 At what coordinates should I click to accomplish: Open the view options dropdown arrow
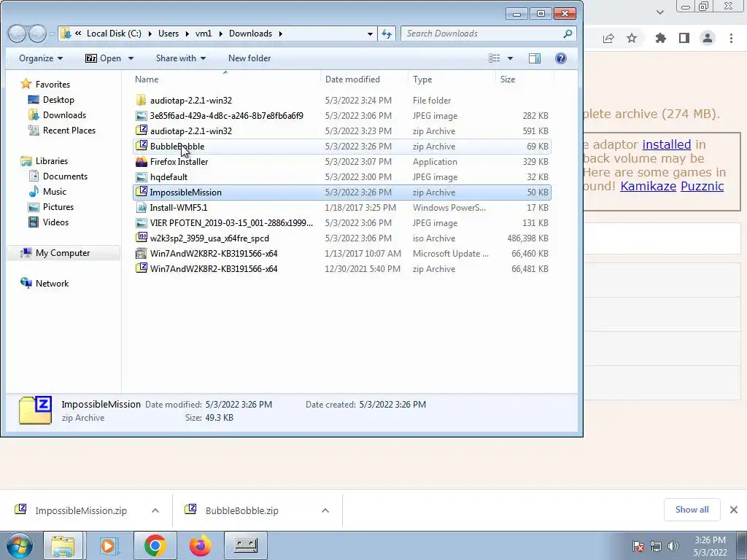510,58
